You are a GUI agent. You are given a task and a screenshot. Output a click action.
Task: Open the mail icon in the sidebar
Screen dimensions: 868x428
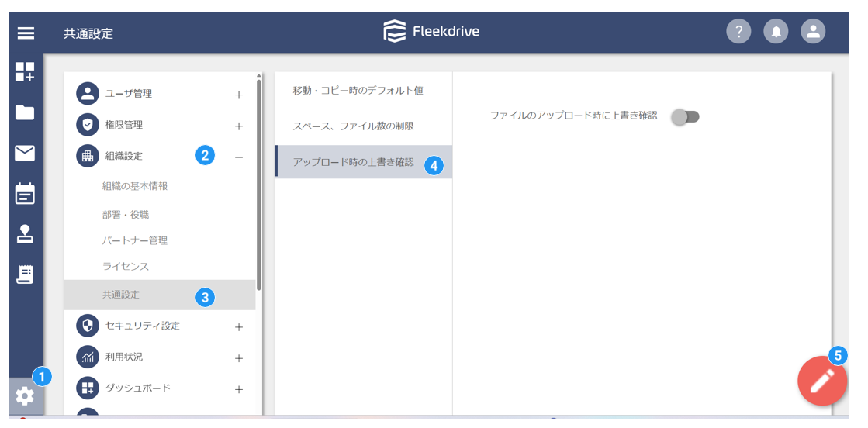point(25,154)
